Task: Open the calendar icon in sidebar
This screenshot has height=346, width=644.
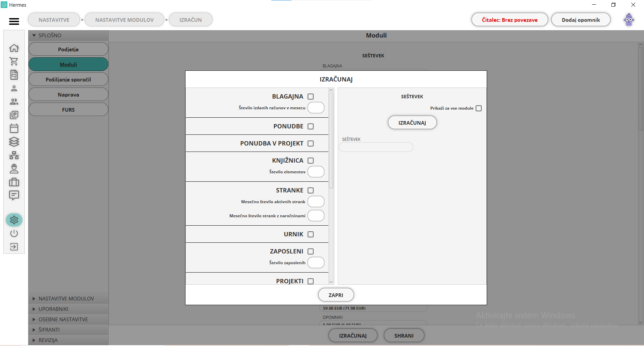Action: tap(14, 128)
